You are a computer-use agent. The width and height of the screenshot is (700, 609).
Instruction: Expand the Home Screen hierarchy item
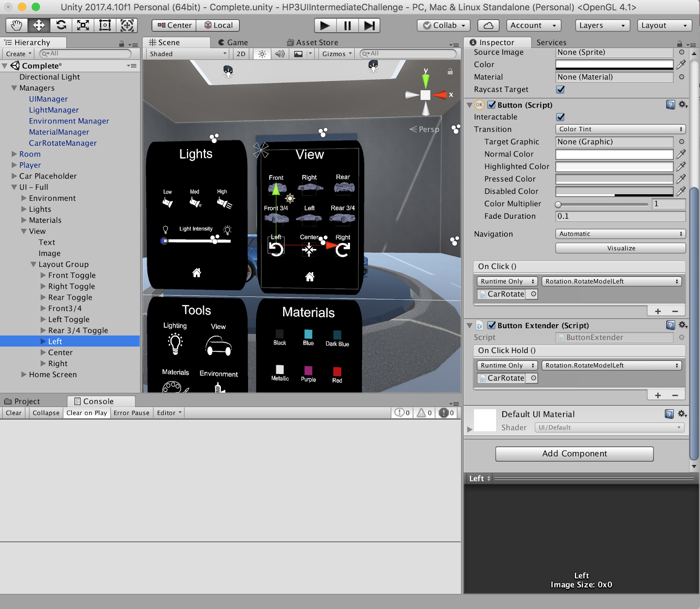[24, 374]
